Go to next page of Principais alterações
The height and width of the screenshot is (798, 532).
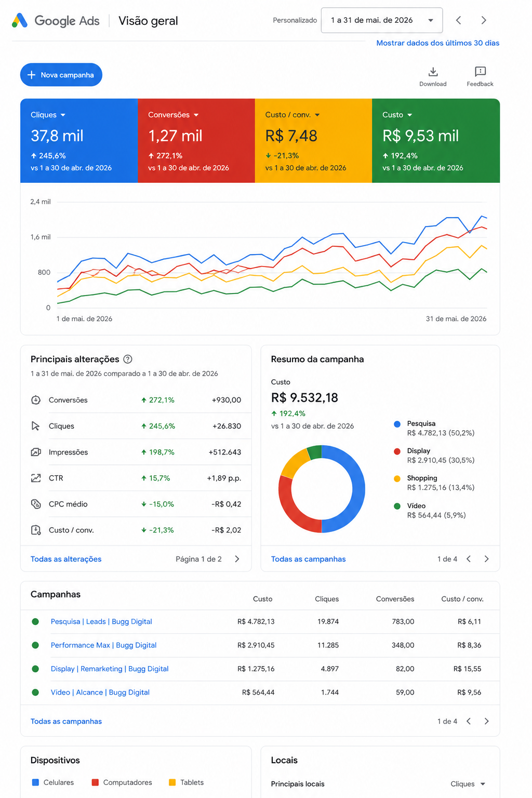point(237,559)
